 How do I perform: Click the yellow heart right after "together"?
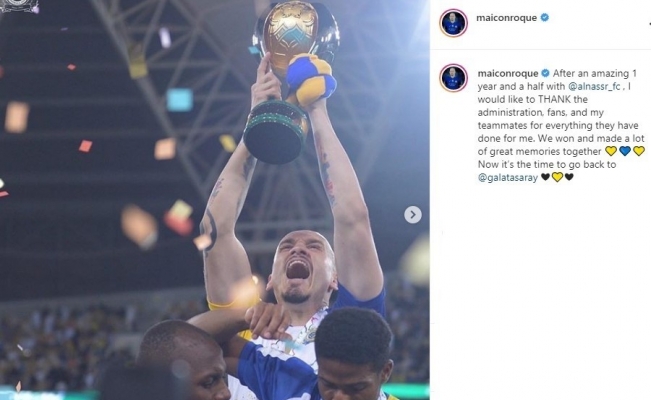point(611,151)
